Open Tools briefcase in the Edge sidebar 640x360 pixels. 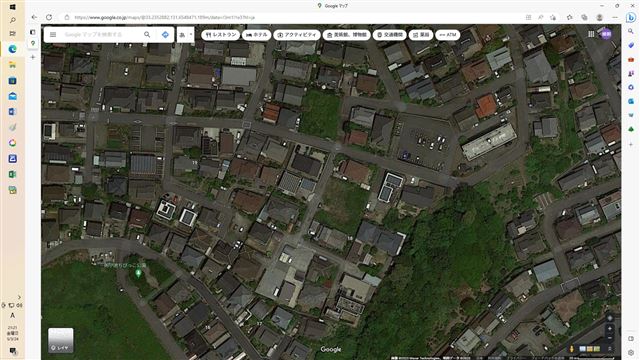point(631,59)
